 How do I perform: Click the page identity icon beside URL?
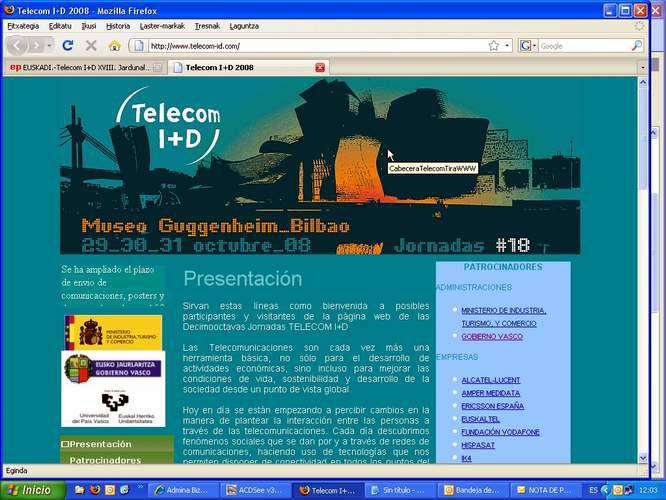coord(138,45)
